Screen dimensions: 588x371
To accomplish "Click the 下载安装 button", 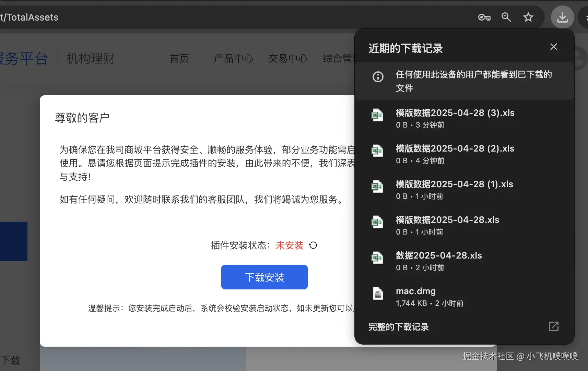I will (264, 277).
